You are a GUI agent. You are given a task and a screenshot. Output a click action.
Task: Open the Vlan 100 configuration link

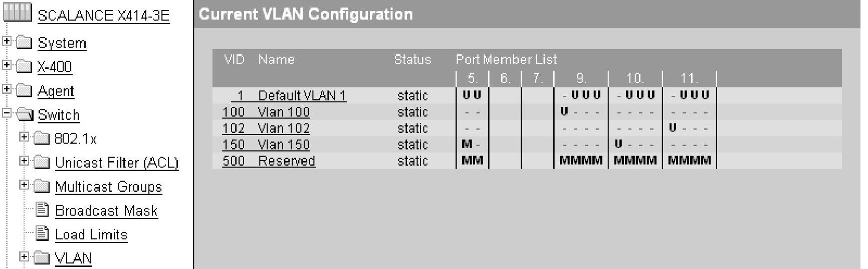(266, 111)
